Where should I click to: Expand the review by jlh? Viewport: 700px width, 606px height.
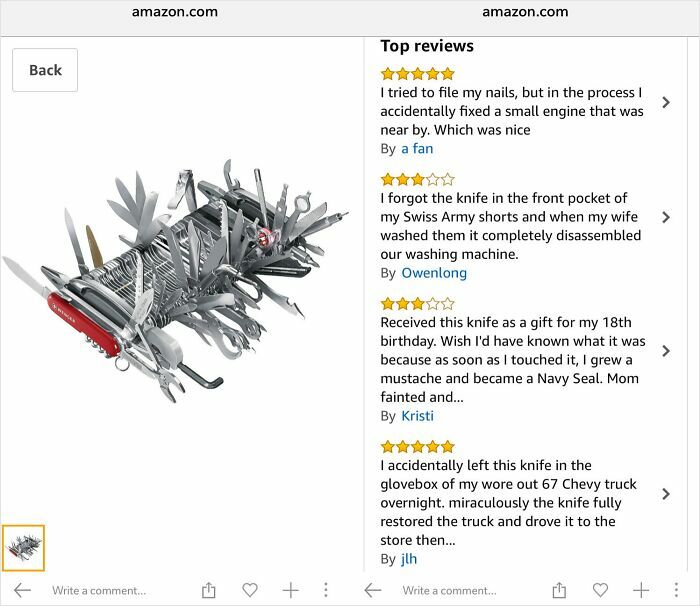666,494
